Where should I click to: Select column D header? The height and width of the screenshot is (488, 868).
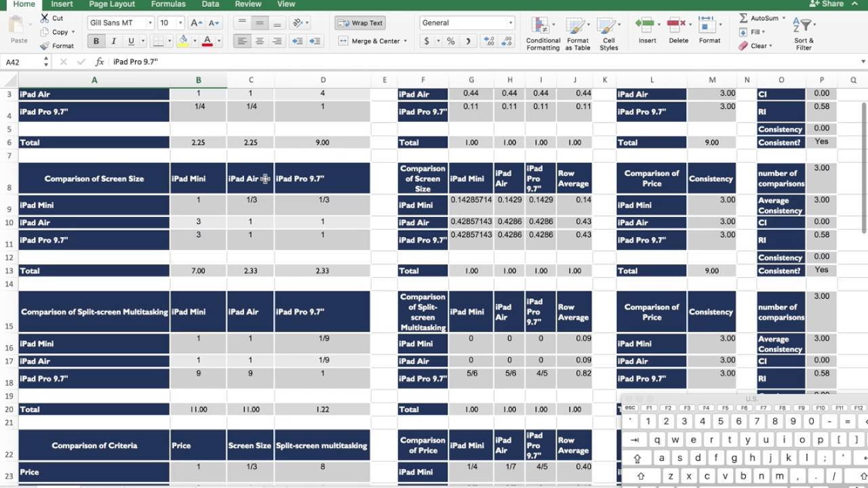[x=323, y=80]
